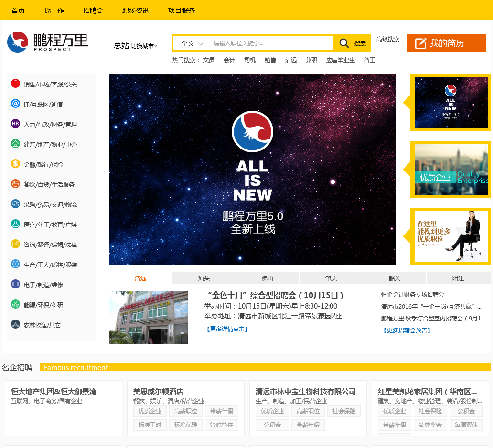This screenshot has width=493, height=448.
Task: Open the 全文 search scope dropdown
Action: click(x=193, y=43)
